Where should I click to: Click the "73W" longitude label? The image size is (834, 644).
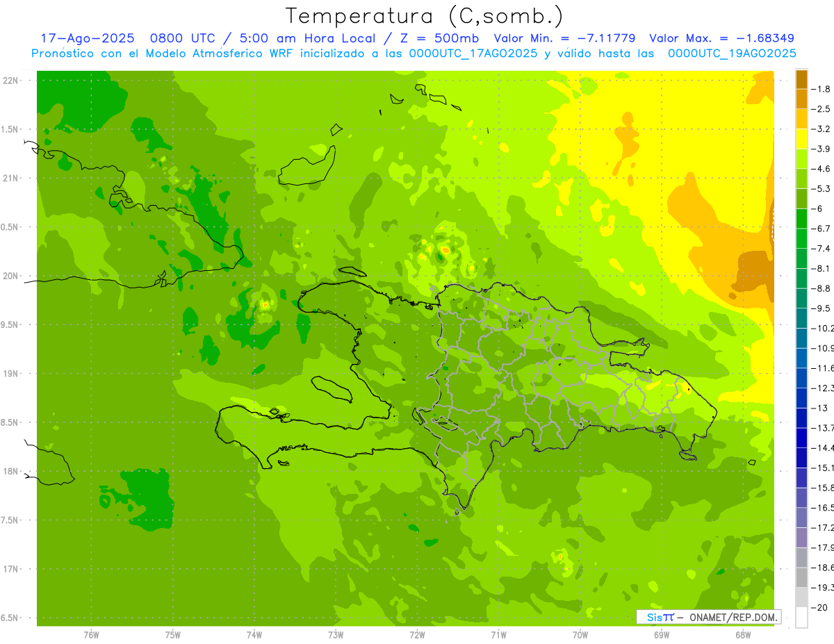click(x=336, y=636)
